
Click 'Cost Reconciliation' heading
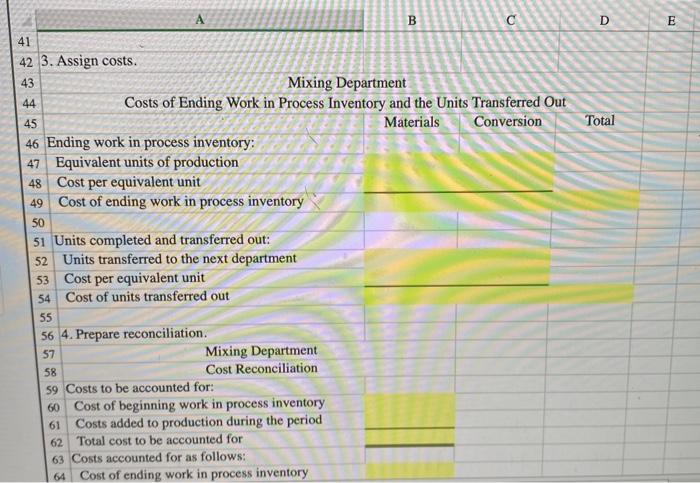click(262, 369)
